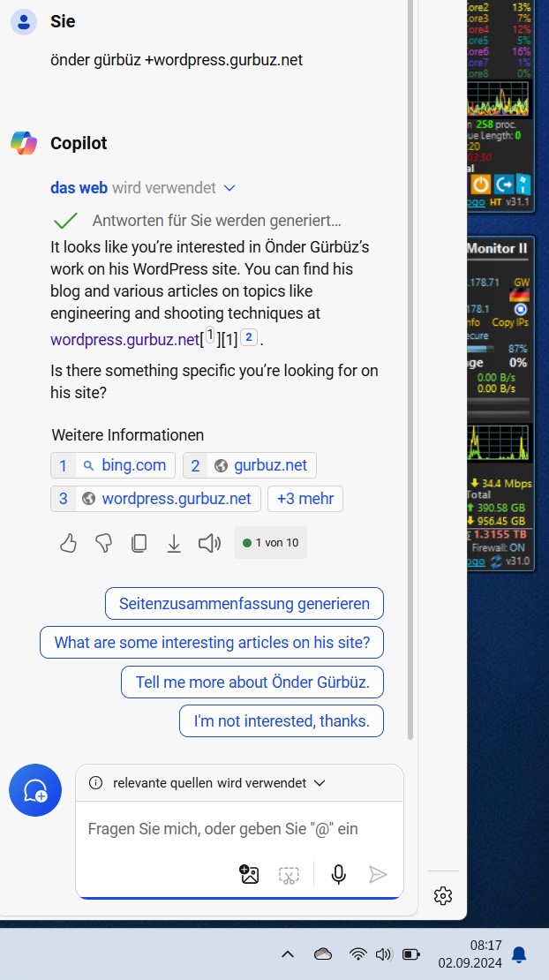Click refresh arrows icon in Network Monitor gadget
The height and width of the screenshot is (980, 549).
[496, 562]
